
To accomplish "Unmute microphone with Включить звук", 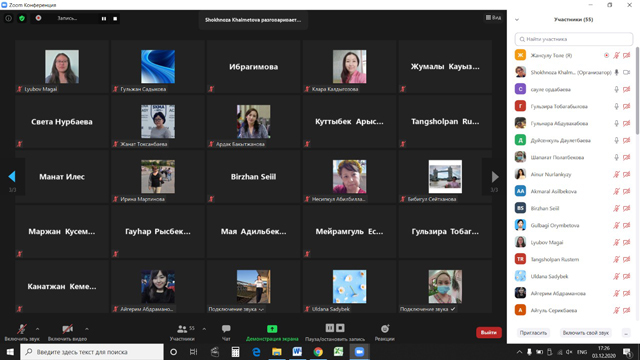I will pos(22,332).
